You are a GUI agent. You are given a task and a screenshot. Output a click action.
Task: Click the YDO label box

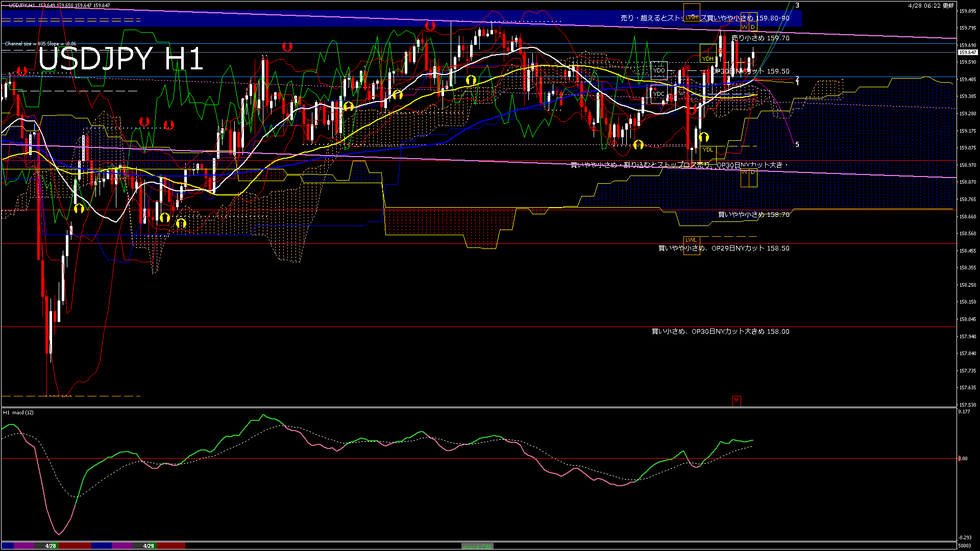tap(659, 70)
